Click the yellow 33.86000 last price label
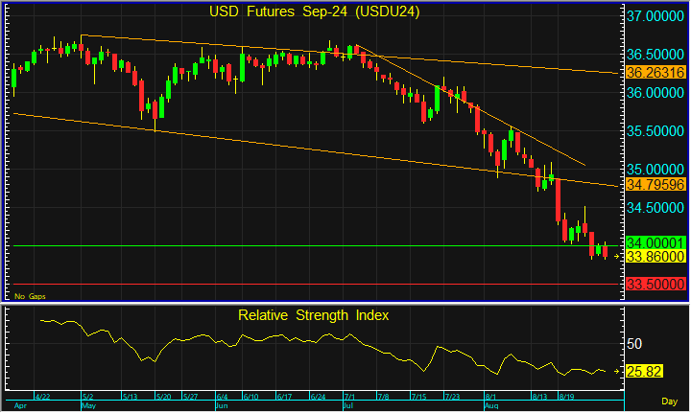691x413 pixels. click(656, 257)
